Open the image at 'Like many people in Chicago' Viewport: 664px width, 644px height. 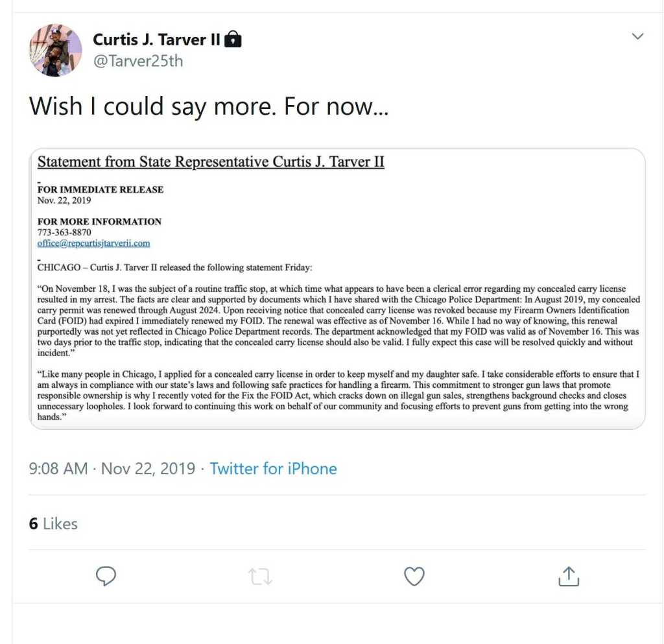[x=338, y=396]
